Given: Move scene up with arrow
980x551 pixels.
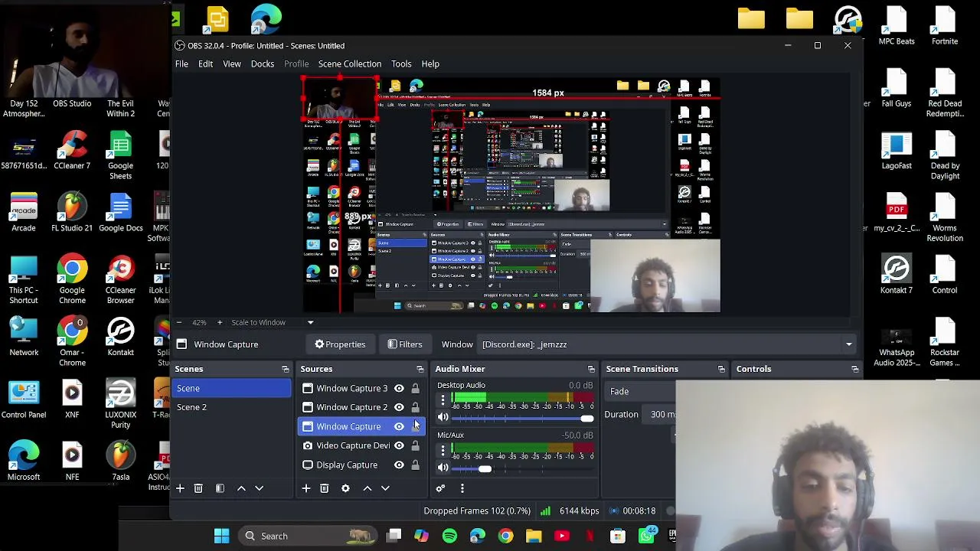Looking at the screenshot, I should [x=241, y=488].
